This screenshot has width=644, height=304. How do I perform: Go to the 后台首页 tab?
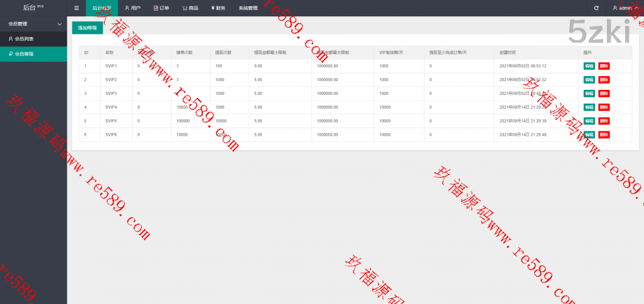(101, 8)
